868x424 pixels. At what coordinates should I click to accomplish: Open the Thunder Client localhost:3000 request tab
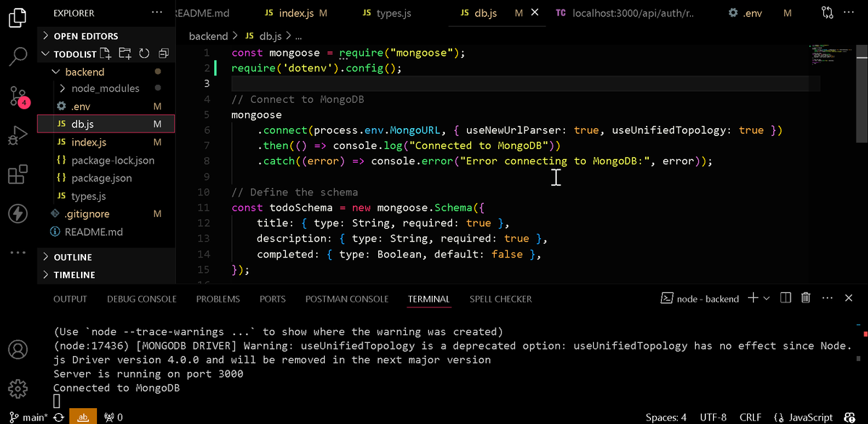[624, 13]
